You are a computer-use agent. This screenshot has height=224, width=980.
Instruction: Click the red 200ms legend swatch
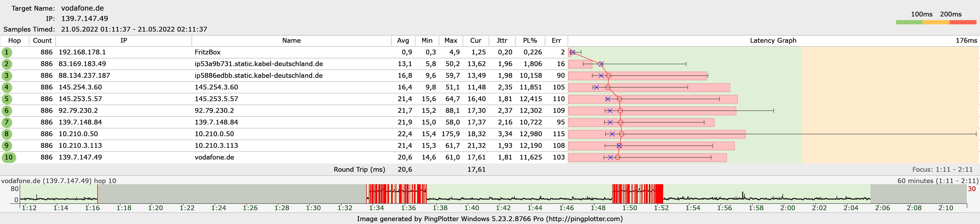[962, 23]
